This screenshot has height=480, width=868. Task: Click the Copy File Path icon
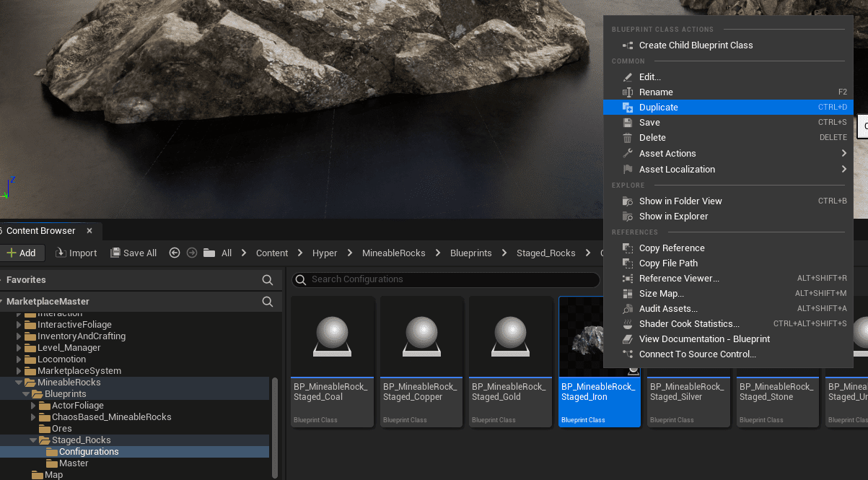click(x=627, y=263)
